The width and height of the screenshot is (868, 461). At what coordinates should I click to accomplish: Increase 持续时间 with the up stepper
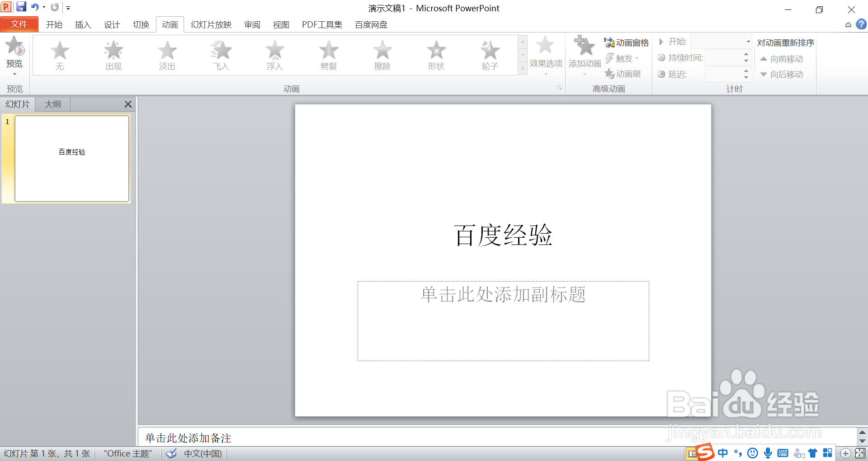tap(746, 55)
